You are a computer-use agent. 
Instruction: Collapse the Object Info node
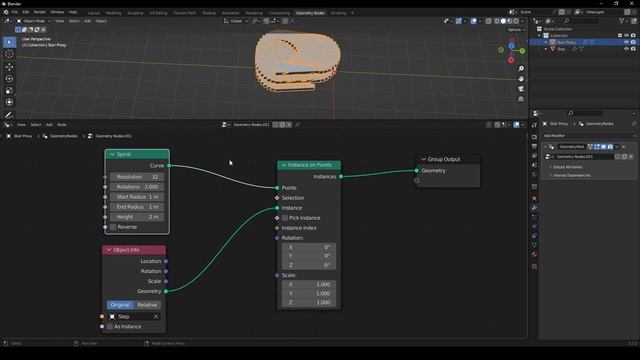point(109,250)
